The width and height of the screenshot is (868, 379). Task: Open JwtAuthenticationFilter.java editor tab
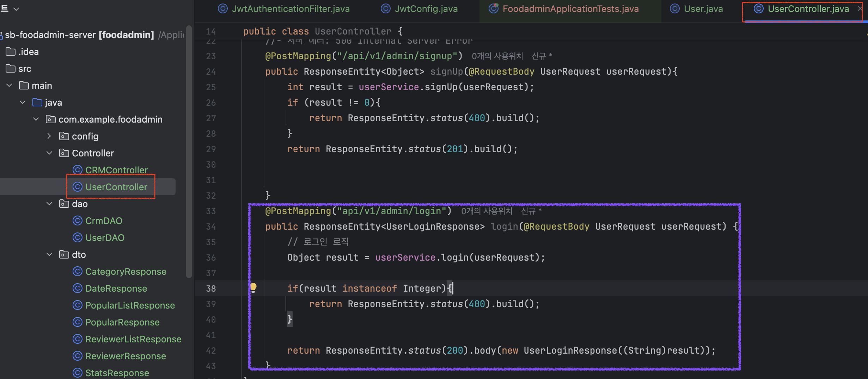coord(284,9)
